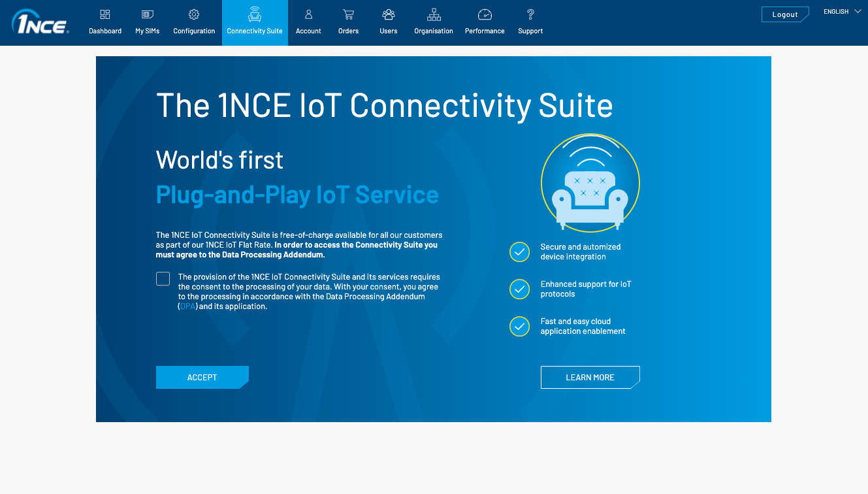
Task: Click the LEARN MORE button
Action: click(x=590, y=377)
